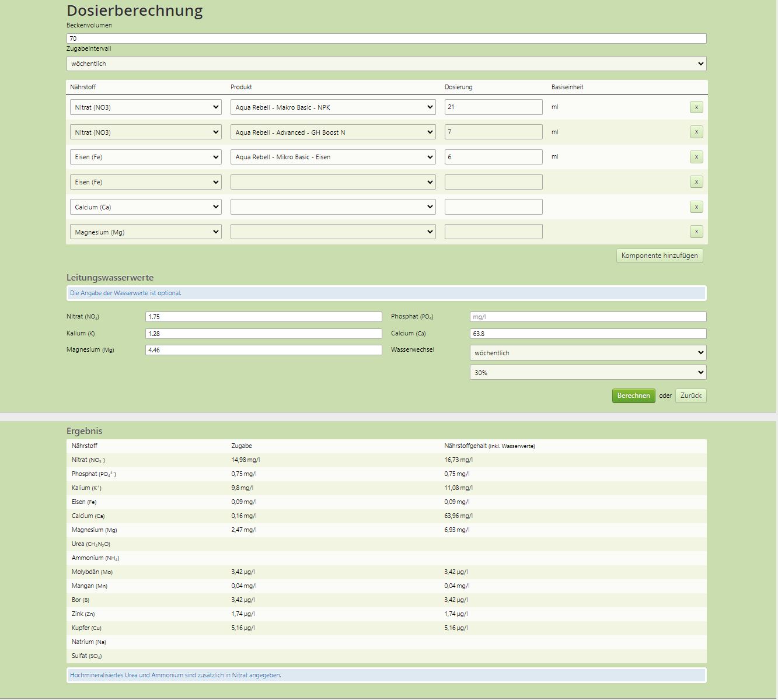778x700 pixels.
Task: Open the 30% water change dropdown
Action: (x=587, y=373)
